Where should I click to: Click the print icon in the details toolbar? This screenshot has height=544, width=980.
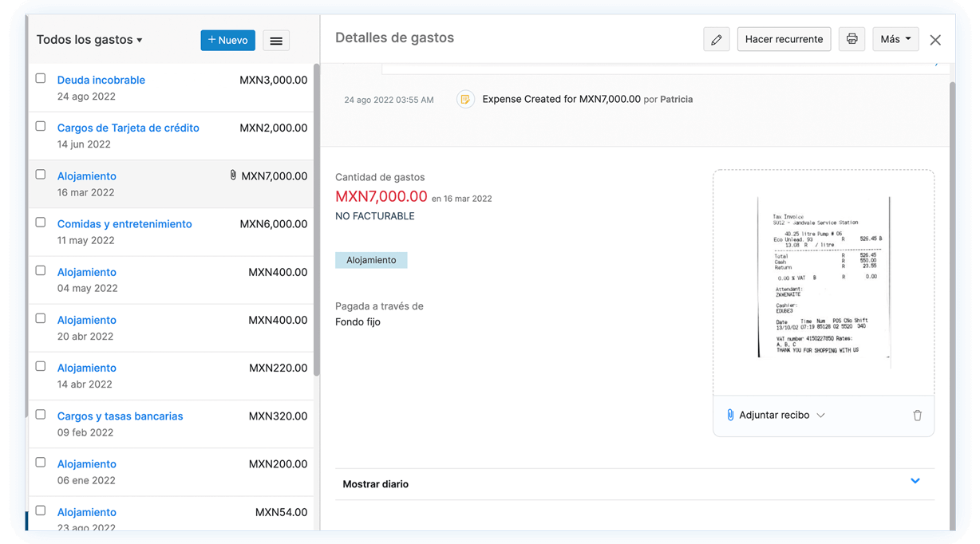[x=852, y=38]
